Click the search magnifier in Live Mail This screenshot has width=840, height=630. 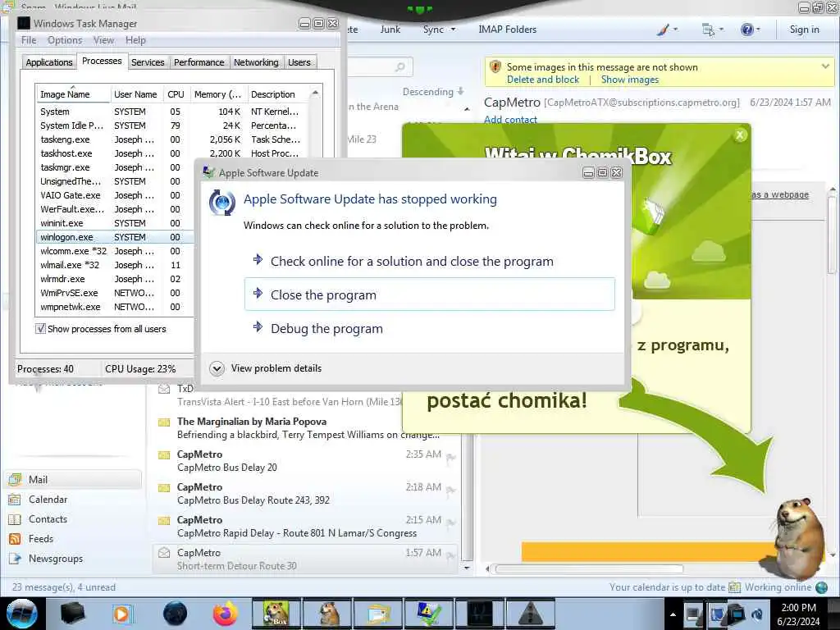399,67
